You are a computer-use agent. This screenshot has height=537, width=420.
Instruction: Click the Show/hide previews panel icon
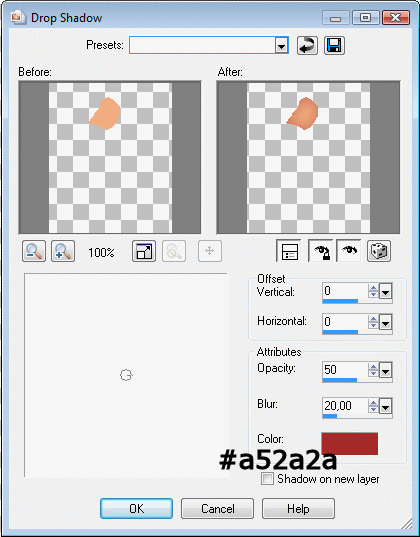pyautogui.click(x=289, y=251)
